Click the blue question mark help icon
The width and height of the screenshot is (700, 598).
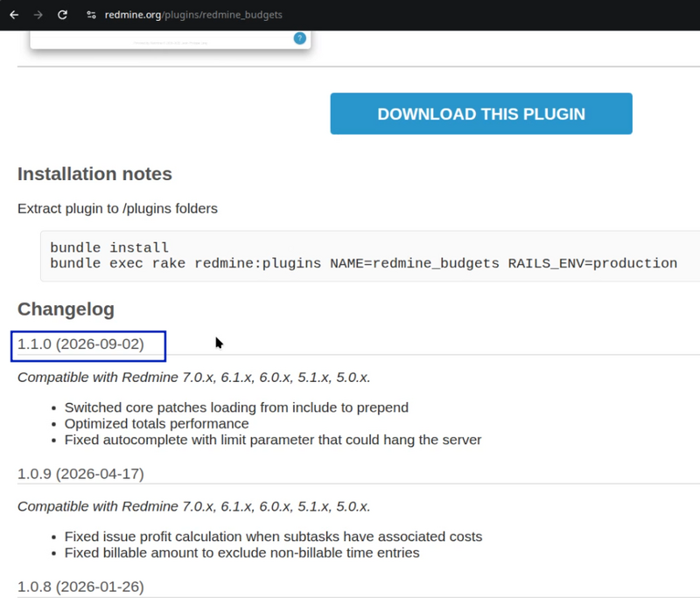[x=300, y=38]
